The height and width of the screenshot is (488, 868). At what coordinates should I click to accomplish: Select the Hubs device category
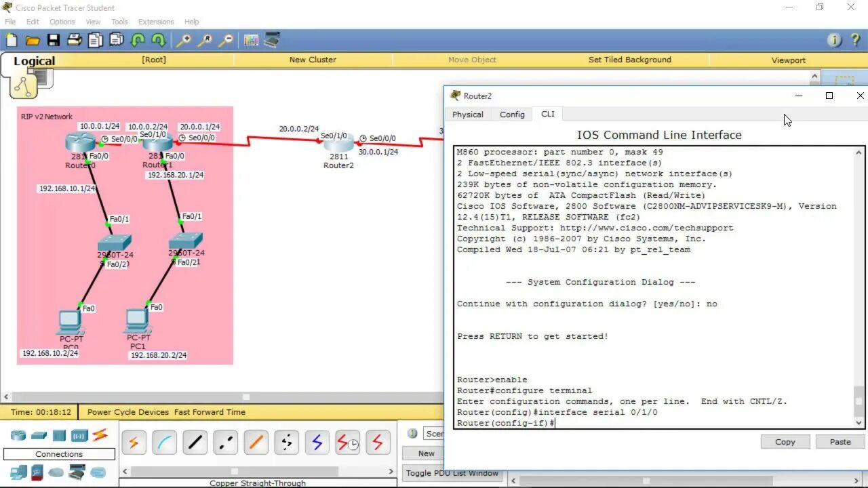click(59, 435)
